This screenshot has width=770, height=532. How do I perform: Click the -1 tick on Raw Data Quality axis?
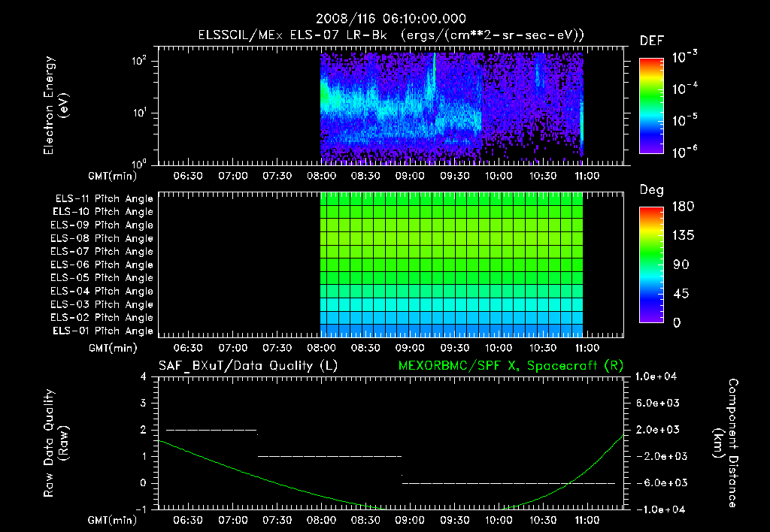141,509
